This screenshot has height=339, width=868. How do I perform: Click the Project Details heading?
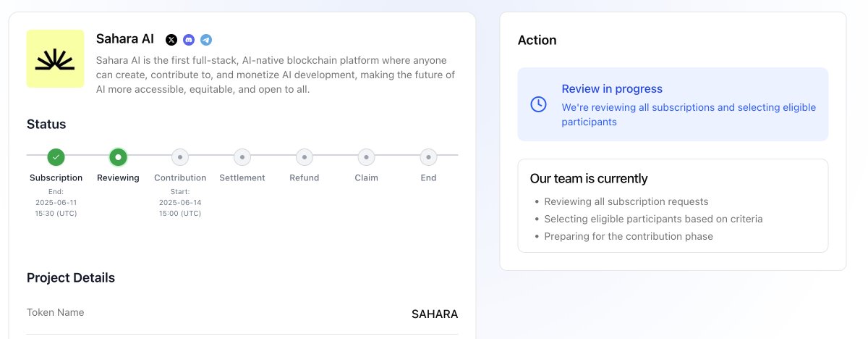point(71,277)
